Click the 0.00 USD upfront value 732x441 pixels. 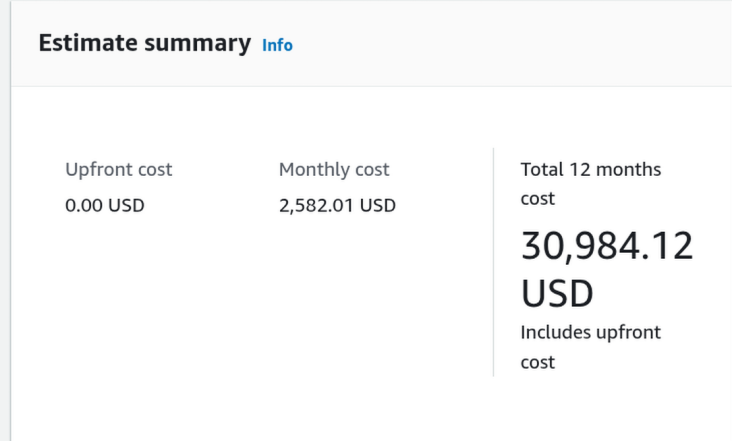click(x=104, y=206)
